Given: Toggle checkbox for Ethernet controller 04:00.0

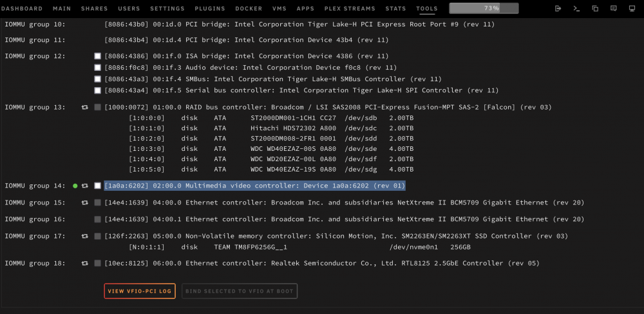Looking at the screenshot, I should click(x=97, y=202).
